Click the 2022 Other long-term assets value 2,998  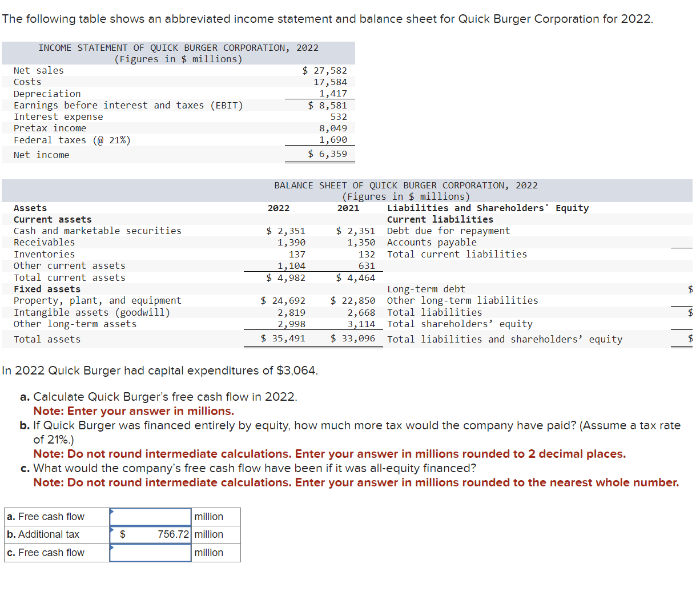click(x=291, y=324)
